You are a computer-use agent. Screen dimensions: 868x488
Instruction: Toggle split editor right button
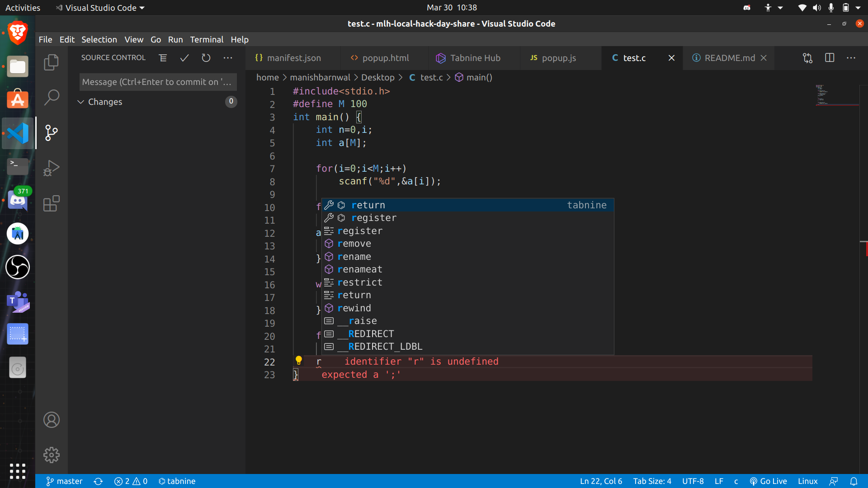830,58
